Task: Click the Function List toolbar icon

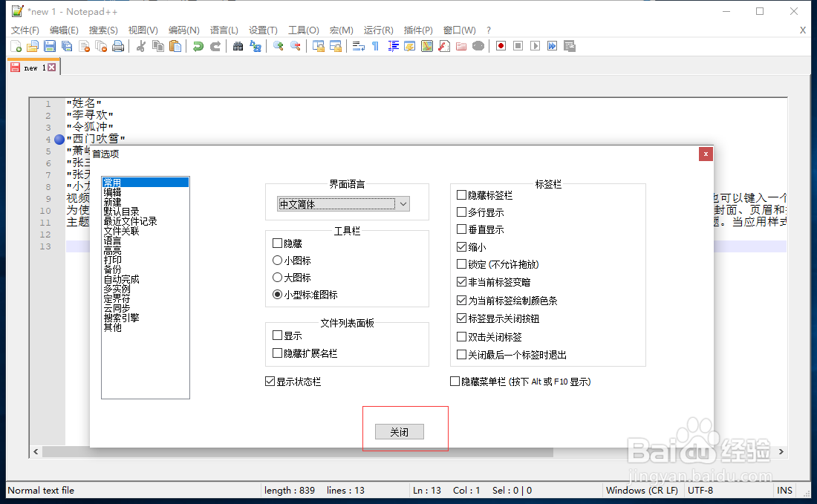Action: coord(444,46)
